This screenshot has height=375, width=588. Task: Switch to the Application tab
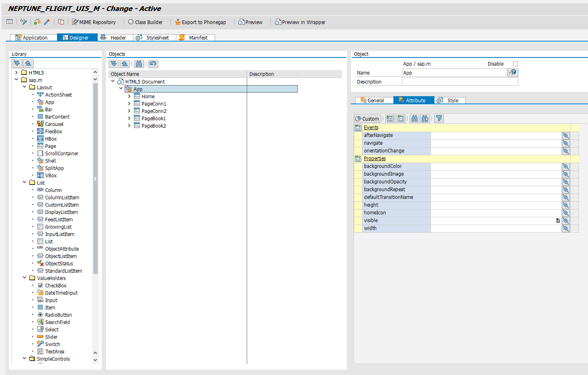34,37
